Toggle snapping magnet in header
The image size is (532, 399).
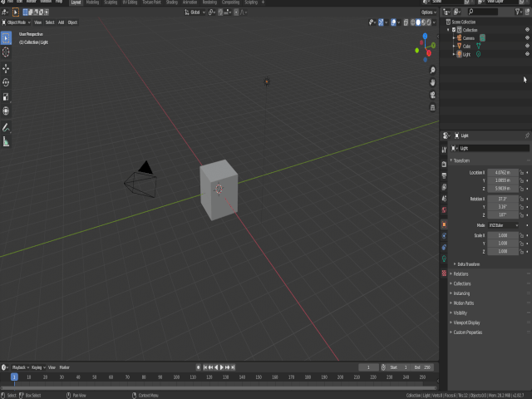point(220,12)
